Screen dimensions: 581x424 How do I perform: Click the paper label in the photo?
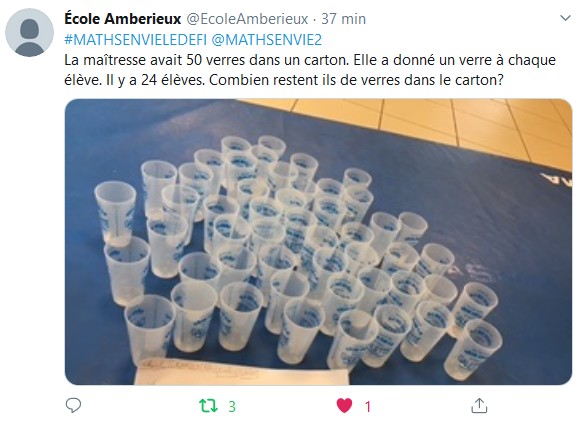[241, 372]
